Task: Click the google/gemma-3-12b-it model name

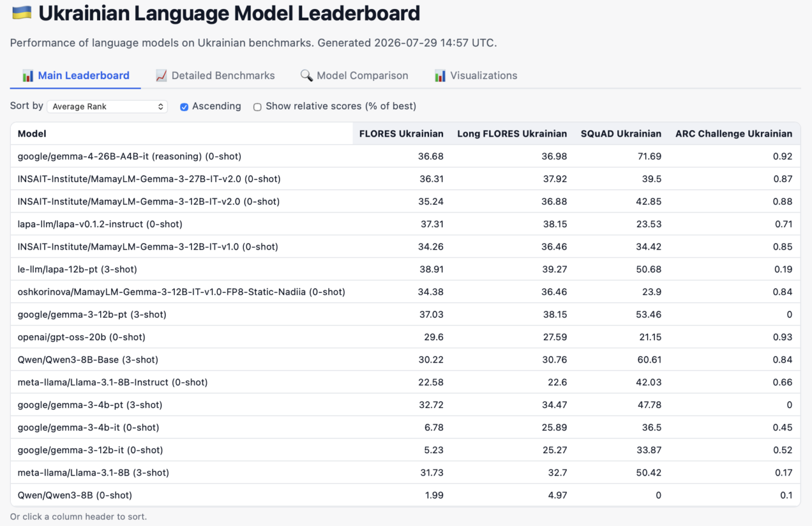Action: click(90, 450)
